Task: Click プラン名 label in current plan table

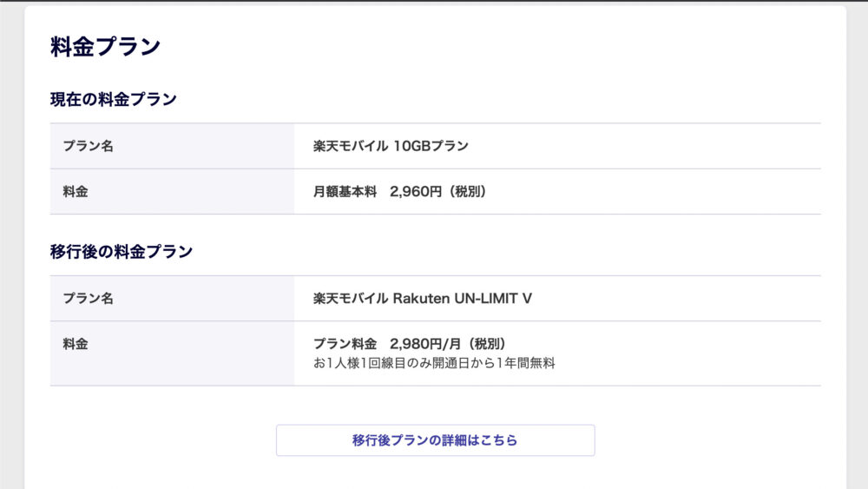Action: pyautogui.click(x=88, y=146)
